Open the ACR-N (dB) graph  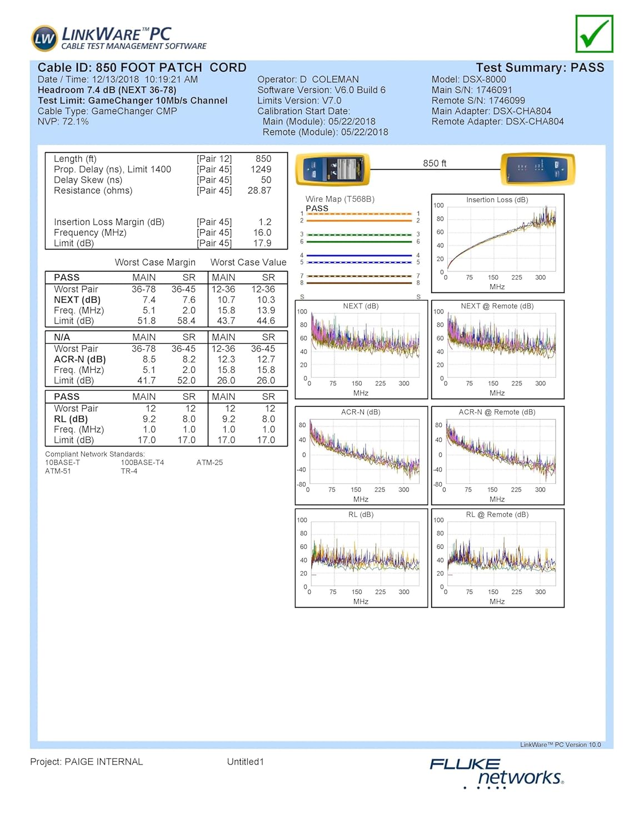(x=361, y=456)
